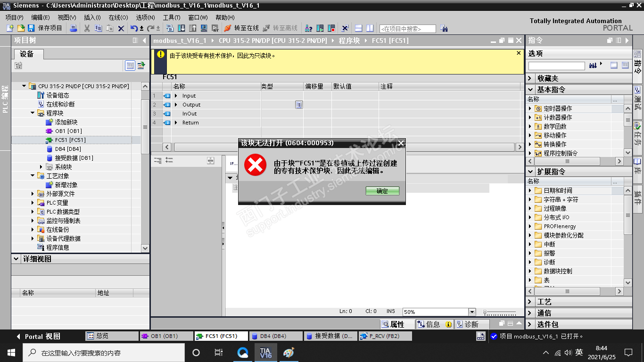
Task: Click the download to device icon
Action: tap(182, 28)
